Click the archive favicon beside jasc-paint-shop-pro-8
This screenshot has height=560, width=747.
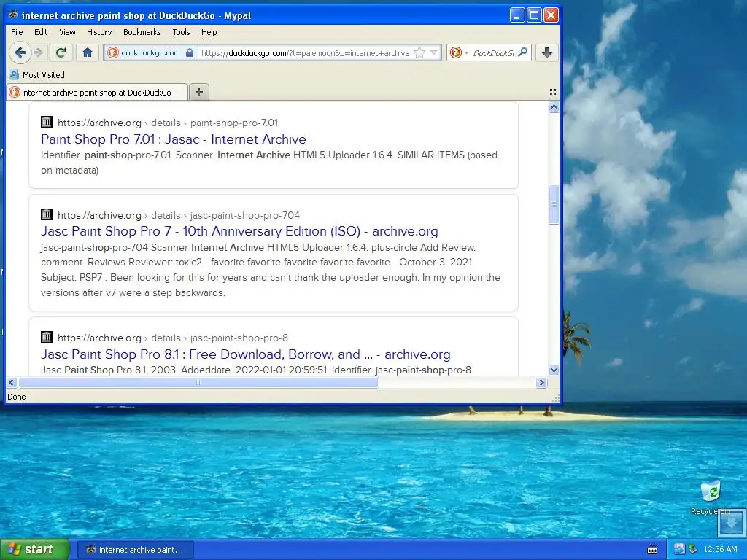tap(46, 337)
